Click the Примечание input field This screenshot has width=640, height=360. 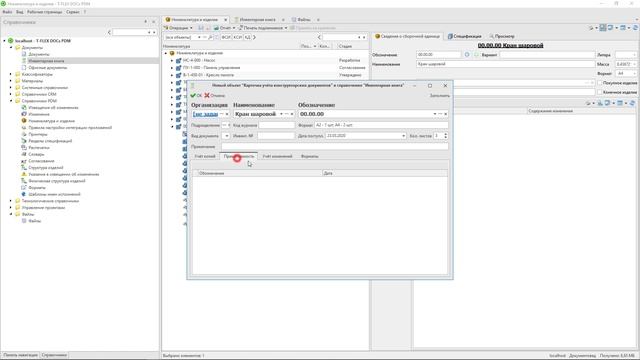[335, 147]
